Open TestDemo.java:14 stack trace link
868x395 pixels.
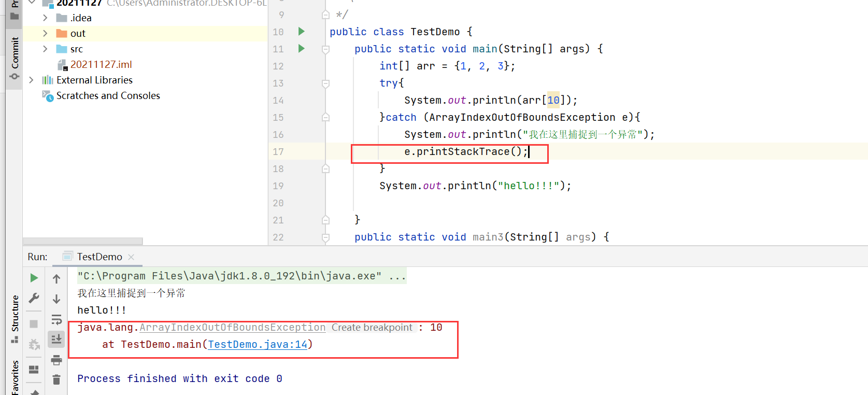(258, 344)
